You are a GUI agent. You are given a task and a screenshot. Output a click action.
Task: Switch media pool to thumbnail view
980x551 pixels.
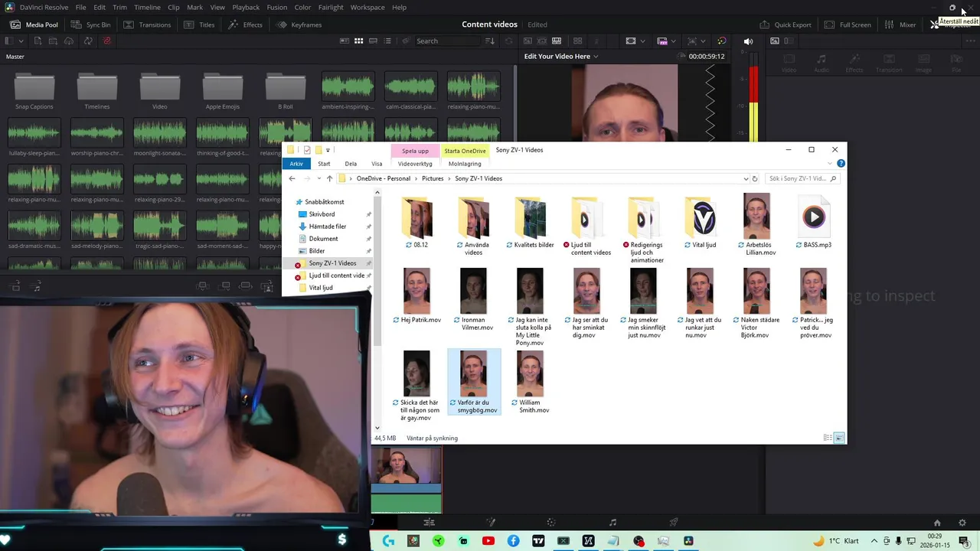(358, 41)
